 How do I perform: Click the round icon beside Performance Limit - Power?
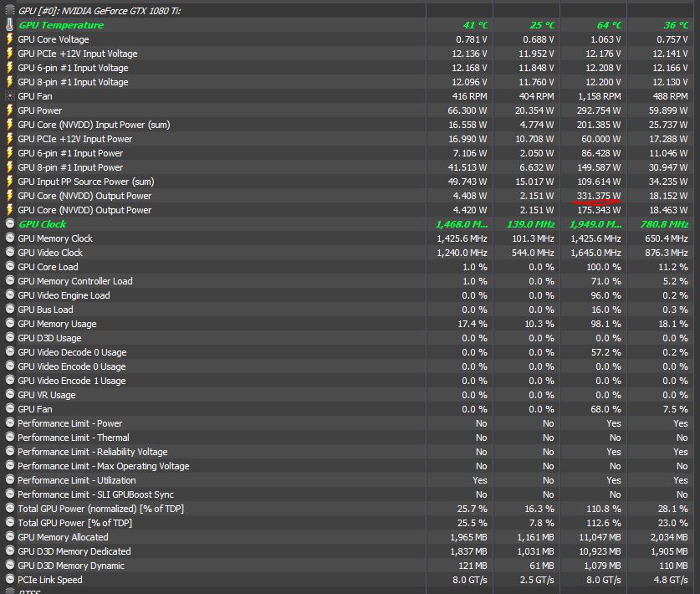(10, 423)
